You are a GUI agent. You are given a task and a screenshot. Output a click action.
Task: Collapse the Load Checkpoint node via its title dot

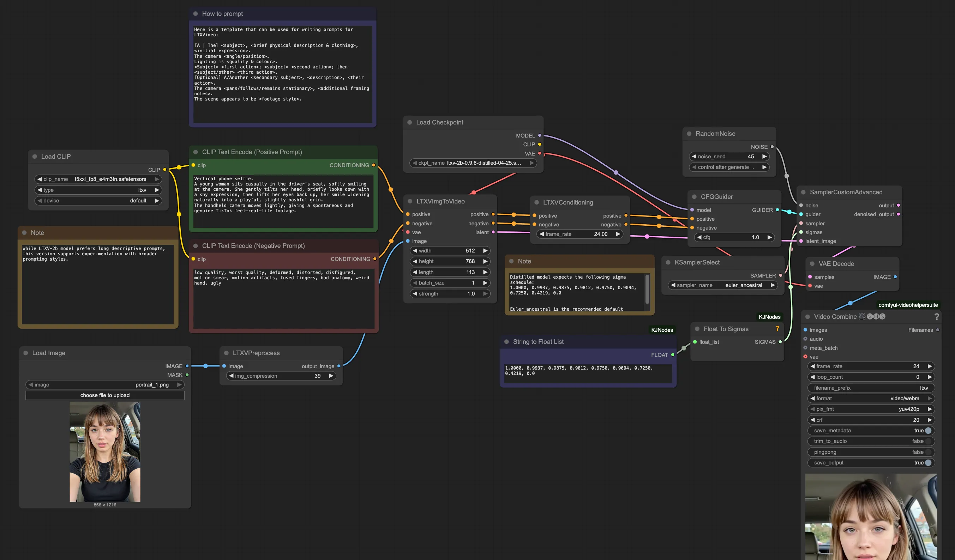(409, 122)
